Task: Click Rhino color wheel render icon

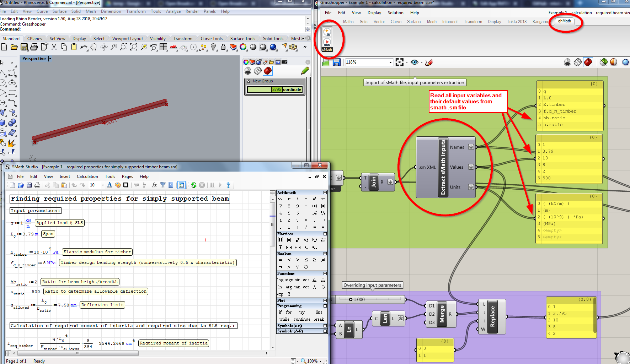Action: click(243, 47)
